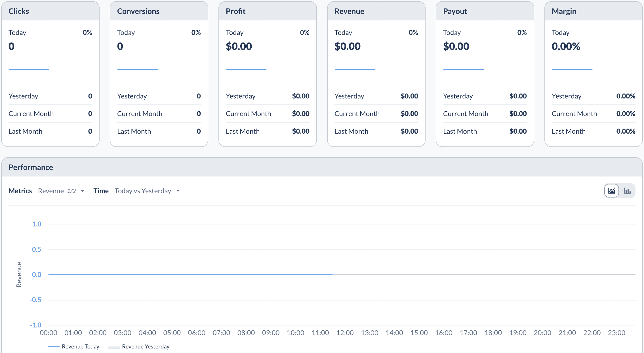
Task: Click the Revenue Today line on chart
Action: pos(190,274)
